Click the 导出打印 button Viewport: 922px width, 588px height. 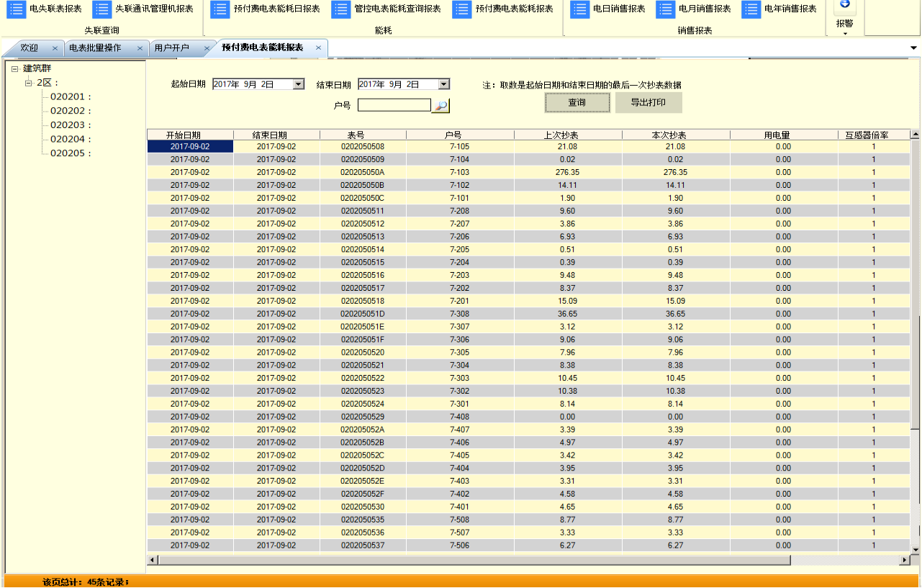click(x=648, y=103)
